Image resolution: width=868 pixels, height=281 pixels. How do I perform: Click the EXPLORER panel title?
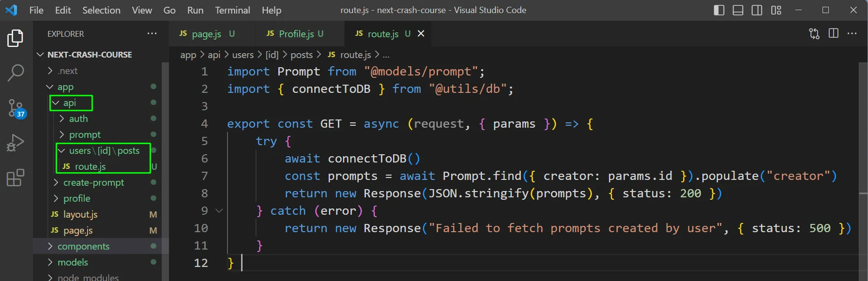[66, 34]
